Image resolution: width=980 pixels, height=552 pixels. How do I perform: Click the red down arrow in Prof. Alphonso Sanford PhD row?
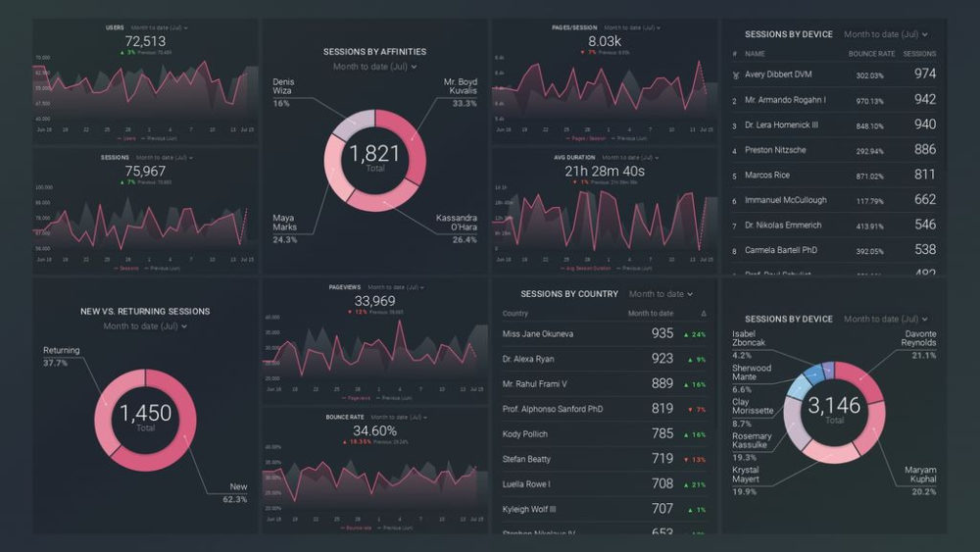coord(686,409)
